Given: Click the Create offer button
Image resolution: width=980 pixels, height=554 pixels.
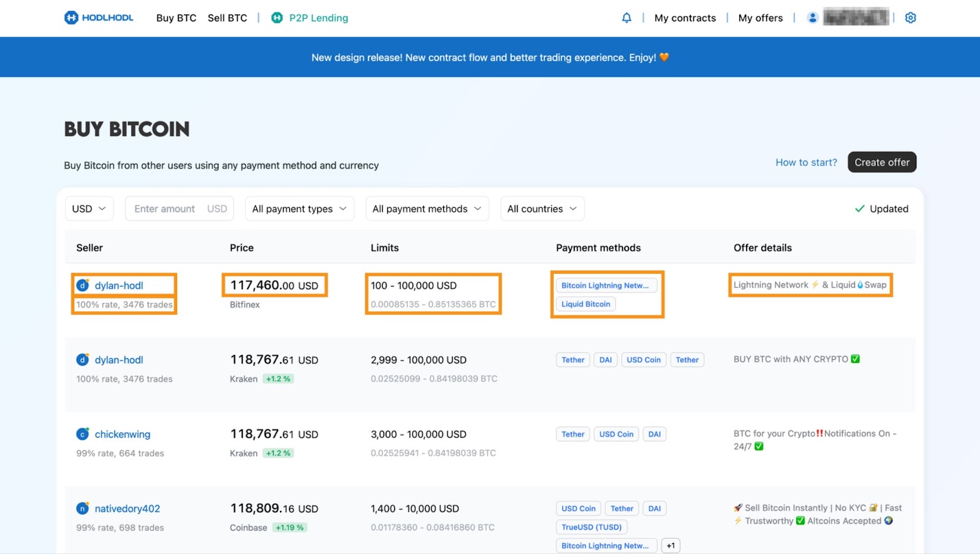Looking at the screenshot, I should click(x=882, y=162).
